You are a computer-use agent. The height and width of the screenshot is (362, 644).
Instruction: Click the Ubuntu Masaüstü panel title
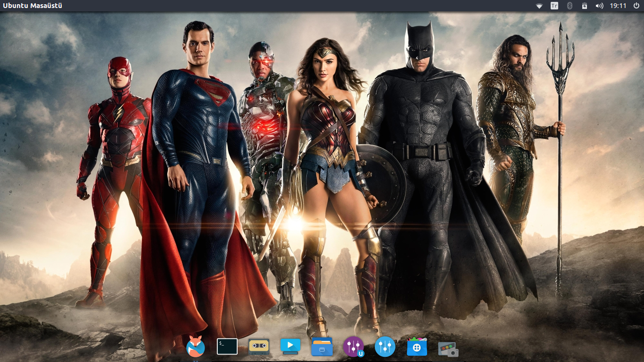[33, 6]
